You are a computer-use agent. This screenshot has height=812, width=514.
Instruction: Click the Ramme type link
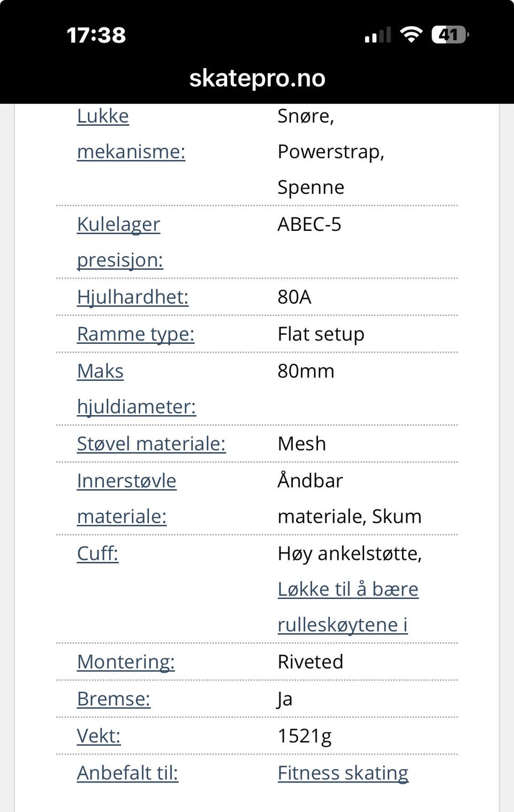[135, 334]
